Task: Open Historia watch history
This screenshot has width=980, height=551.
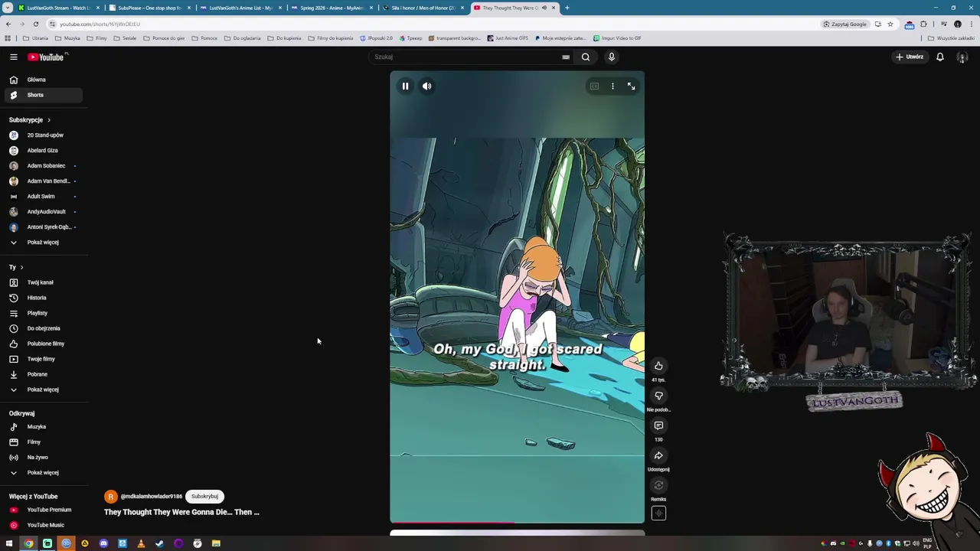Action: pos(42,298)
